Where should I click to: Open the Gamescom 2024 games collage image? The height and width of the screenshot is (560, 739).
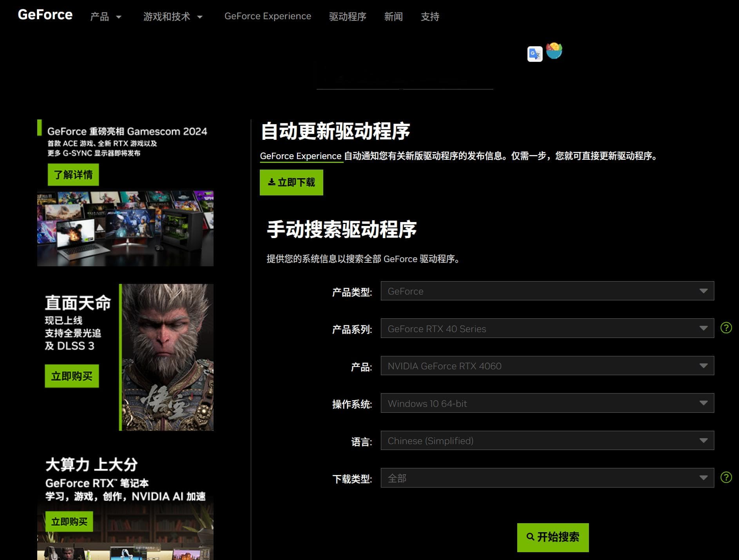pos(125,229)
